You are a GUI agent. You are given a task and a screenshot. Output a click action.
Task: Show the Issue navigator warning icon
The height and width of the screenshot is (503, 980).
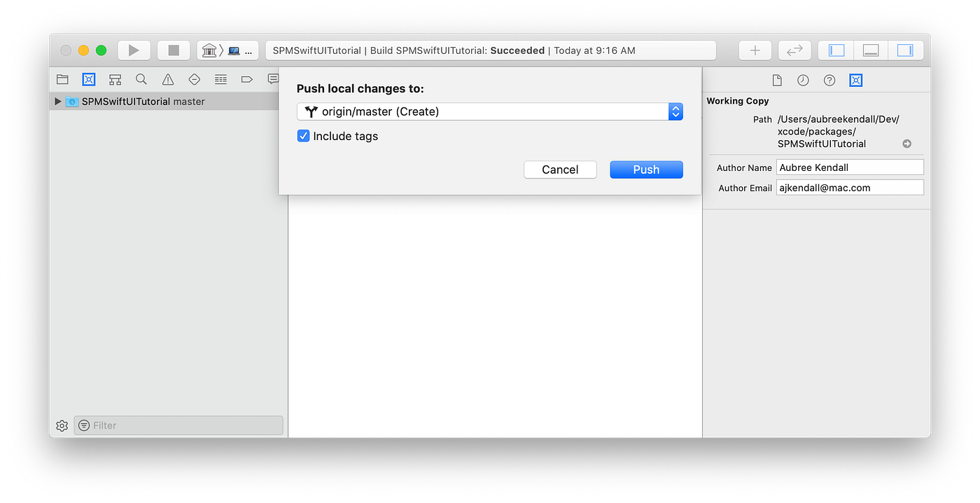click(x=167, y=79)
